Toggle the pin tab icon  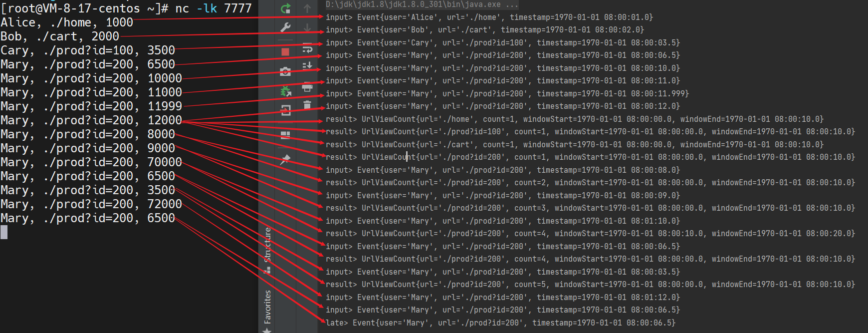(x=285, y=159)
